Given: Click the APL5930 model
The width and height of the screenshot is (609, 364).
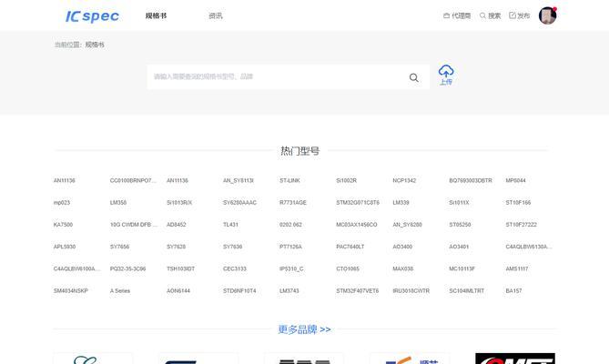Looking at the screenshot, I should 65,247.
